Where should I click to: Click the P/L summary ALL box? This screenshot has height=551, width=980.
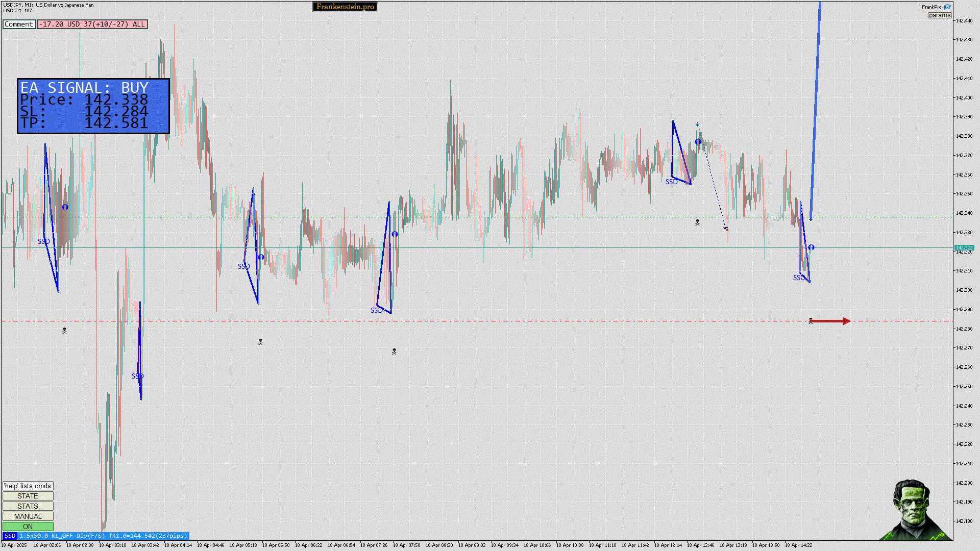coord(92,24)
